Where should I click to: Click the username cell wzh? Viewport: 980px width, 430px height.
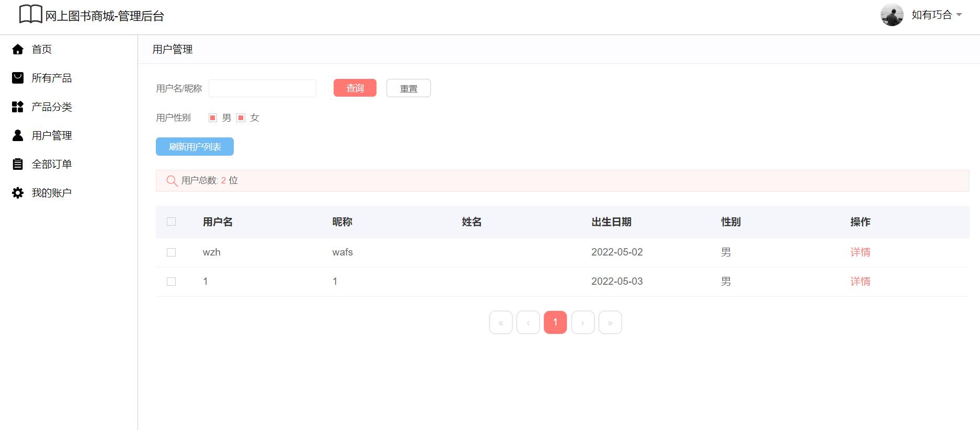point(212,252)
